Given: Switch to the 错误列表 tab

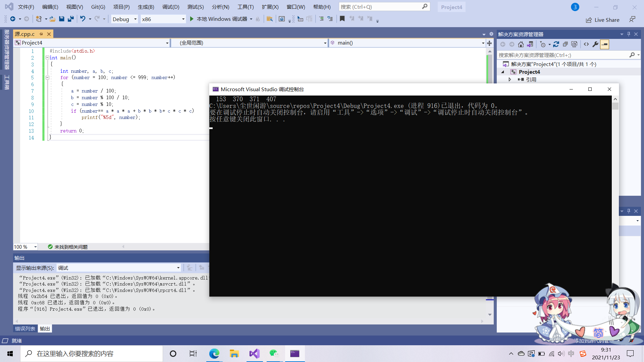Looking at the screenshot, I should click(25, 328).
